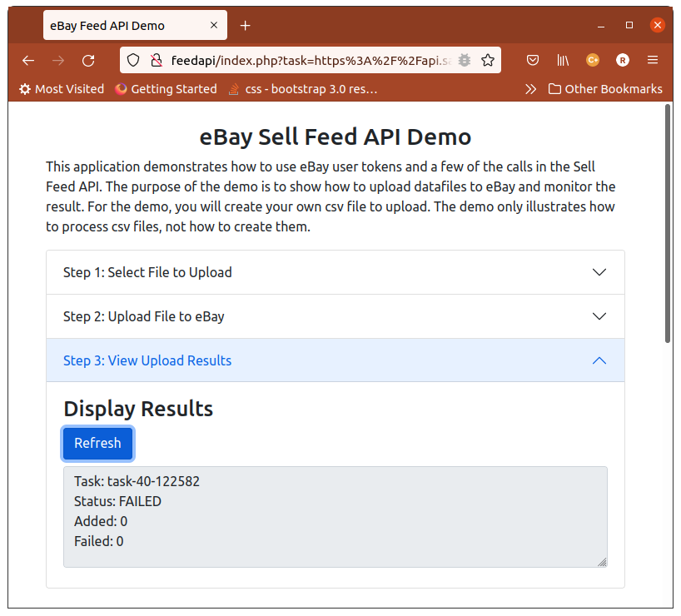
Task: Click the orange C+ extension icon
Action: click(x=593, y=60)
